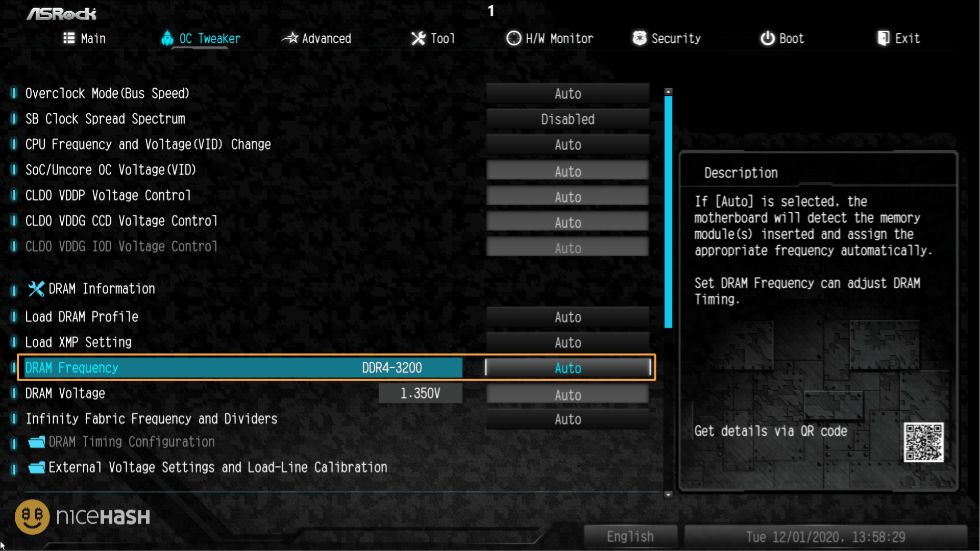Toggle Overclock Mode Bus Speed auto
Image resolution: width=980 pixels, height=551 pixels.
[x=568, y=93]
